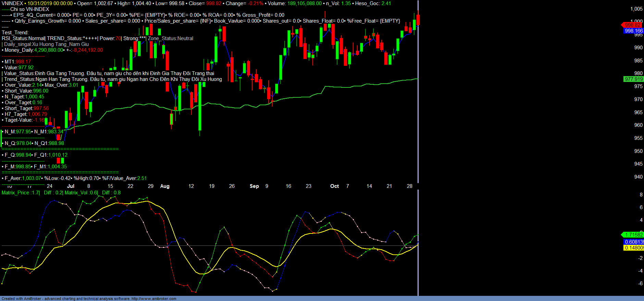Click the Volume value 189,105,088.00

tap(304, 3)
